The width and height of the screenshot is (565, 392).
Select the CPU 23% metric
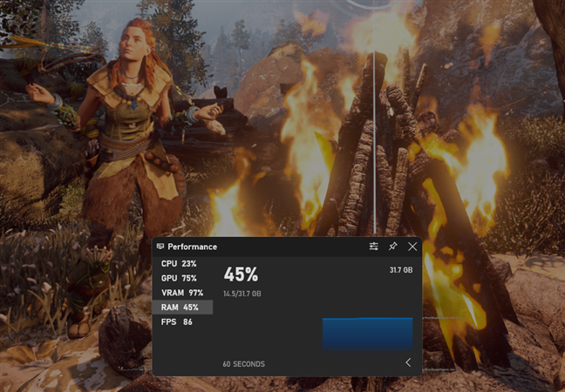[x=182, y=263]
